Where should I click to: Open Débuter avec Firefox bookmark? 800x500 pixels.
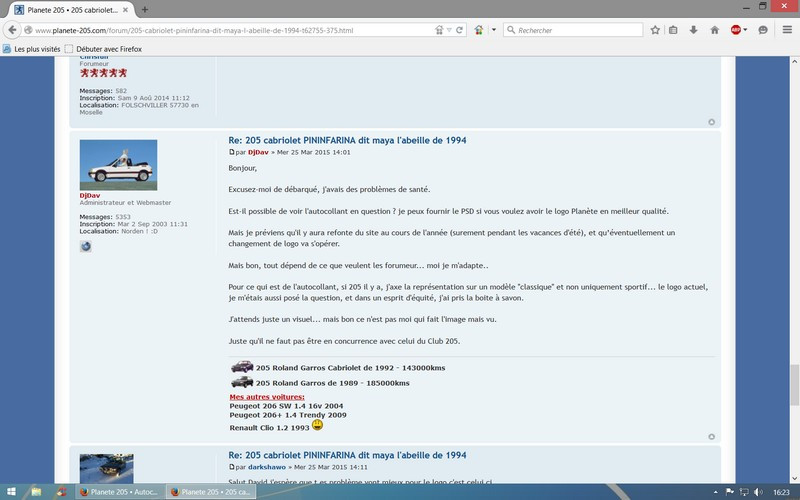coord(103,49)
